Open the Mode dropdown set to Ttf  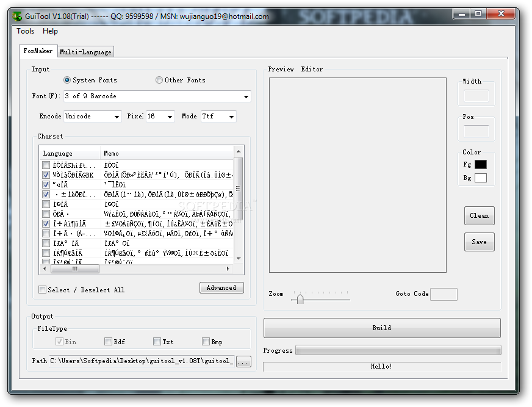[218, 117]
